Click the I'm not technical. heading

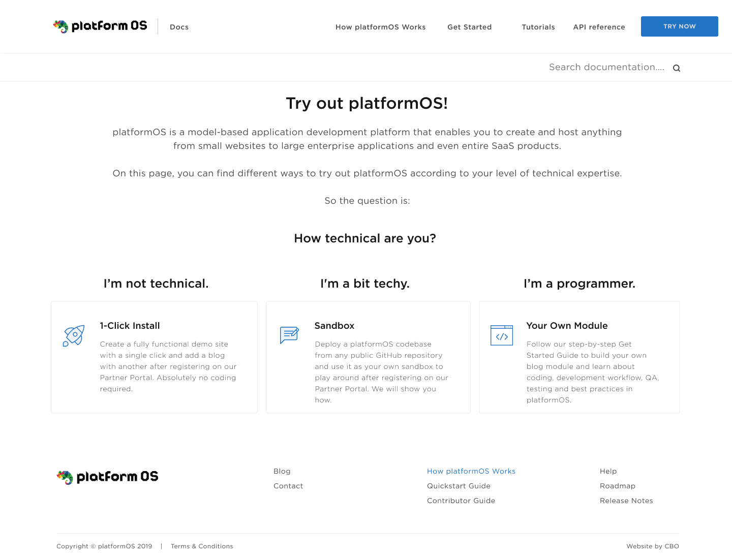click(156, 284)
